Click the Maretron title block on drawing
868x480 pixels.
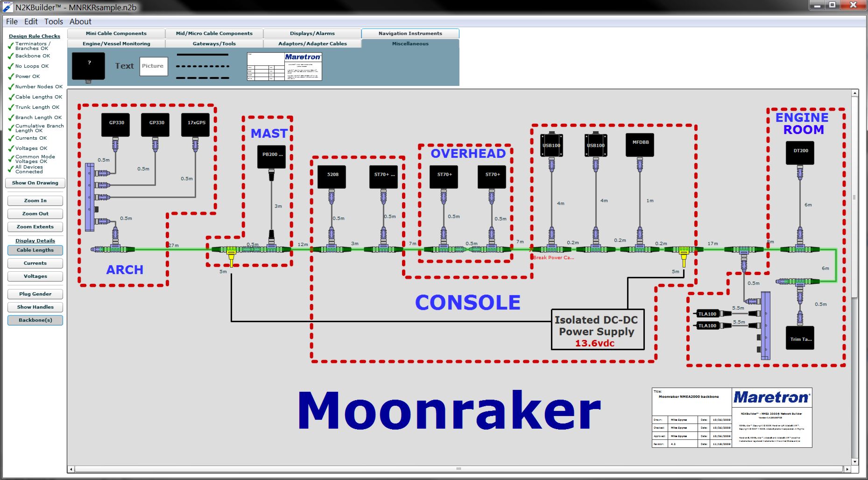tap(732, 417)
